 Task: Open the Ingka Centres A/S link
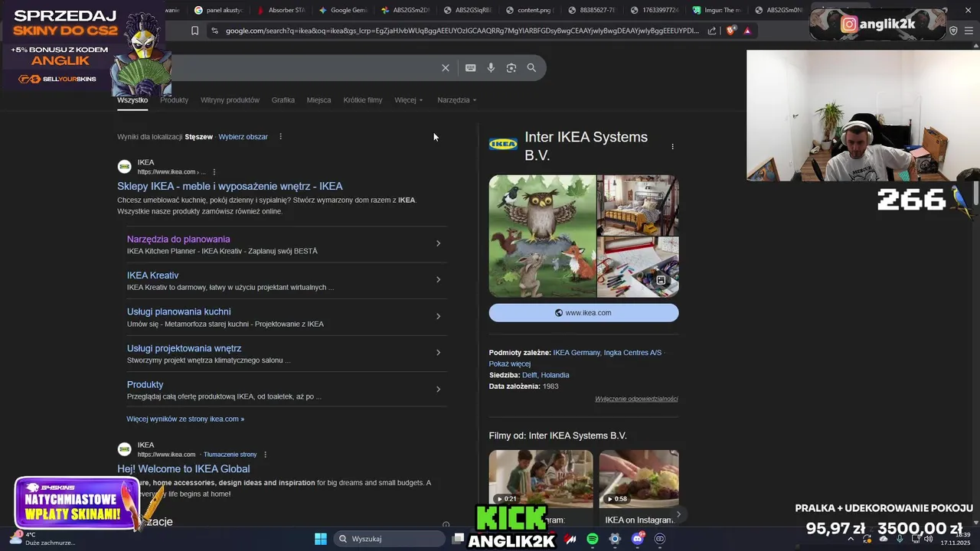(x=632, y=353)
